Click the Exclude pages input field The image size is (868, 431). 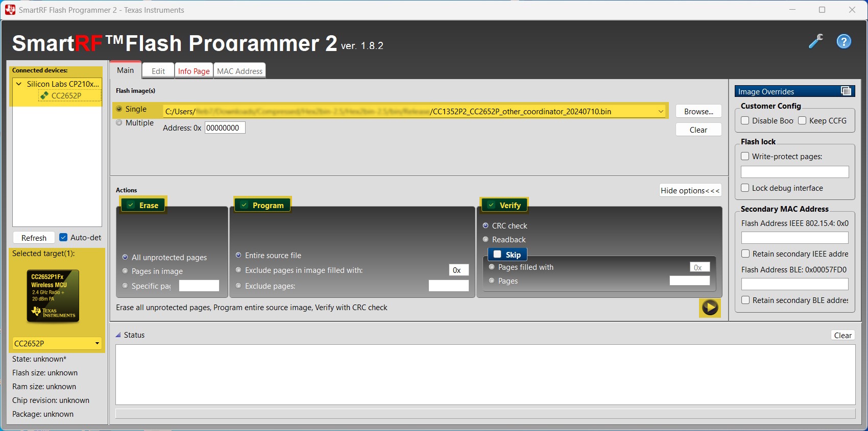click(449, 286)
